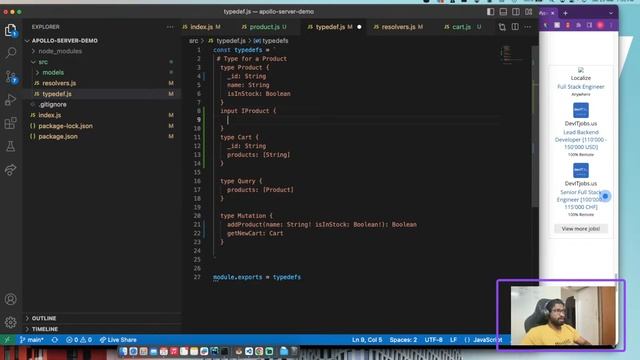The image size is (640, 360).
Task: Click Ln 9, Col 5 cursor position
Action: click(x=367, y=340)
